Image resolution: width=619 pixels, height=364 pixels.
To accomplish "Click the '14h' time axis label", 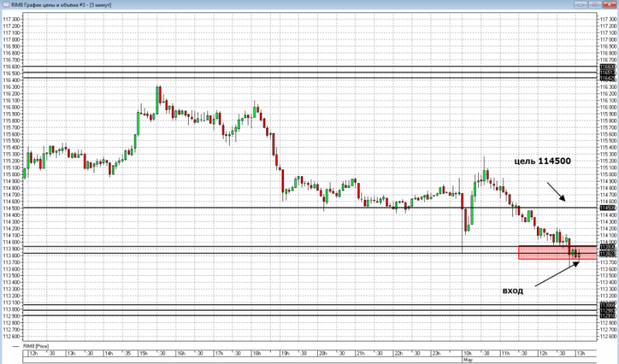I will [x=109, y=353].
